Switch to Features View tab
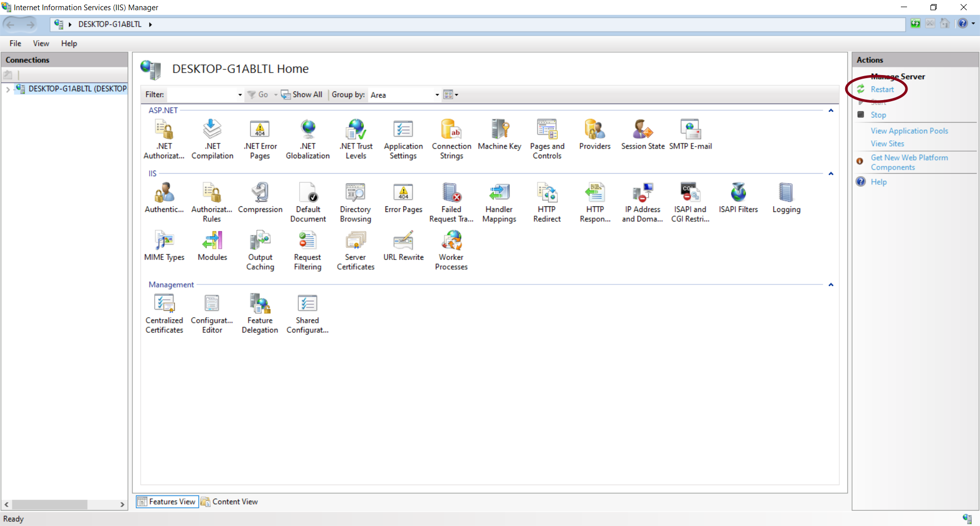This screenshot has height=526, width=980. pos(167,502)
